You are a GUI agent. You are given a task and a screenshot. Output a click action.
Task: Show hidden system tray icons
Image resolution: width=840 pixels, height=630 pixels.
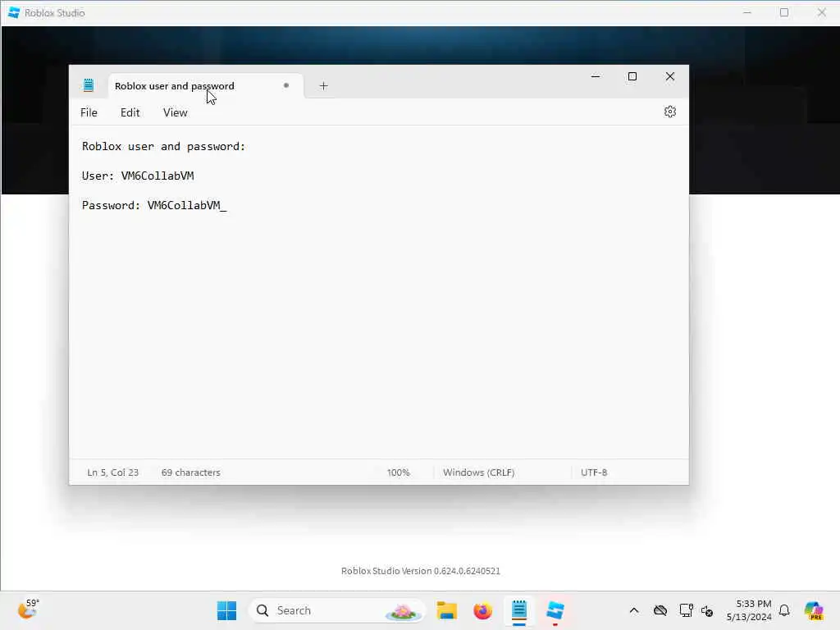(x=634, y=610)
